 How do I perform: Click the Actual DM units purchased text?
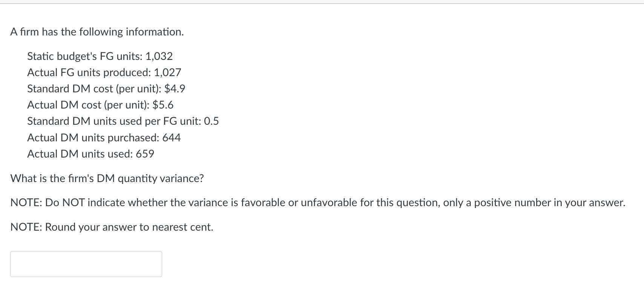click(104, 138)
